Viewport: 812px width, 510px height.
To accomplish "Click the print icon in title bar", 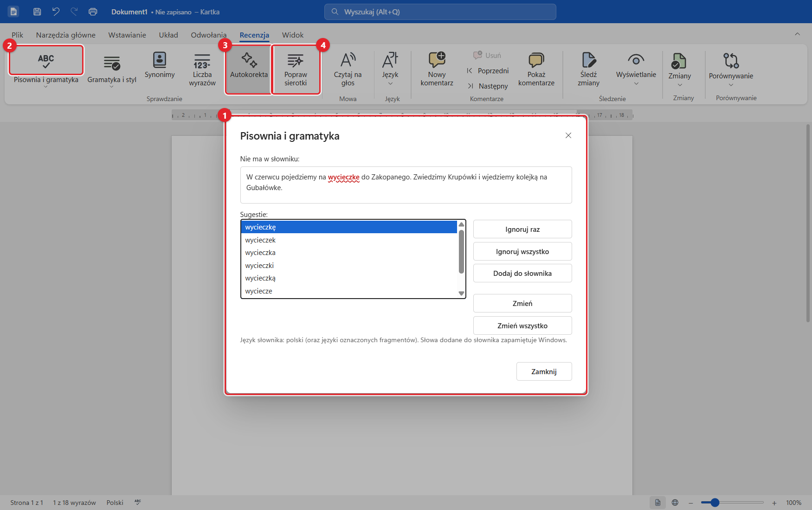I will pos(93,12).
